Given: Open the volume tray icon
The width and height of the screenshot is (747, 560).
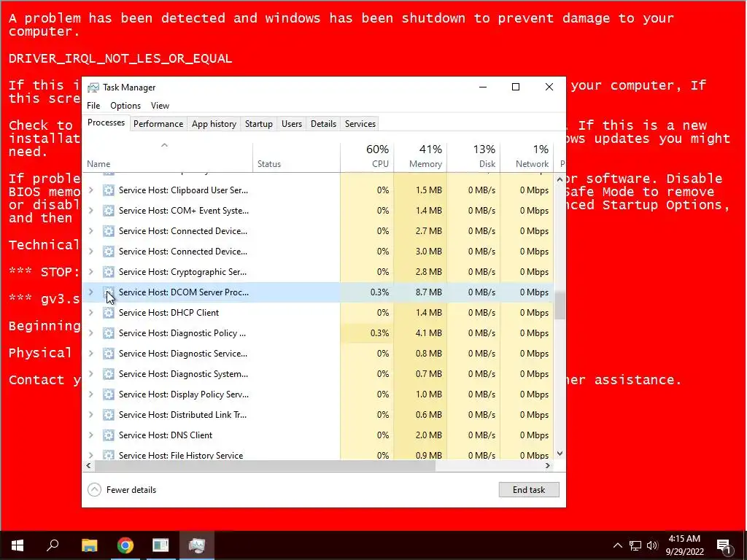Looking at the screenshot, I should click(x=652, y=545).
